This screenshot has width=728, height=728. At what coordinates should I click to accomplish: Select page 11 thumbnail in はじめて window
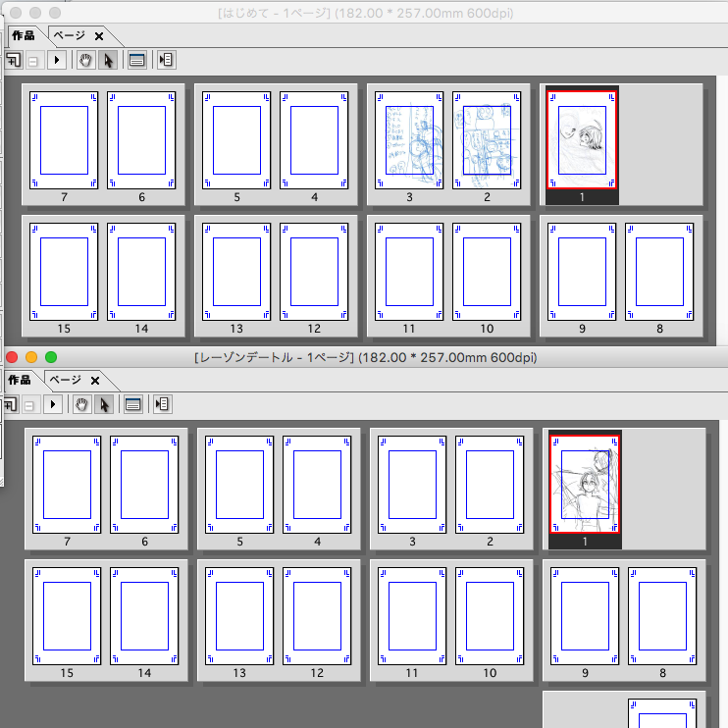coord(409,272)
